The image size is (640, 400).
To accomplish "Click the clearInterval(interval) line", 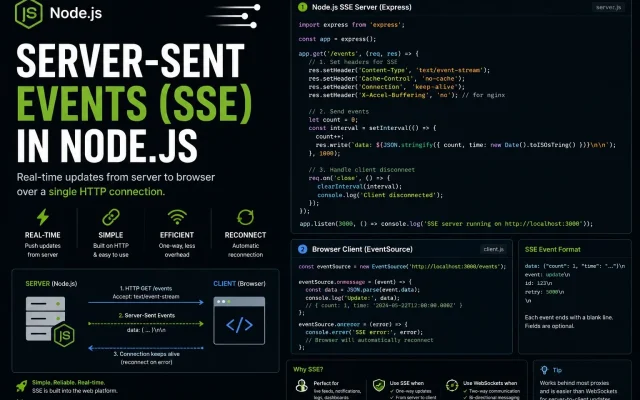I will tap(360, 187).
